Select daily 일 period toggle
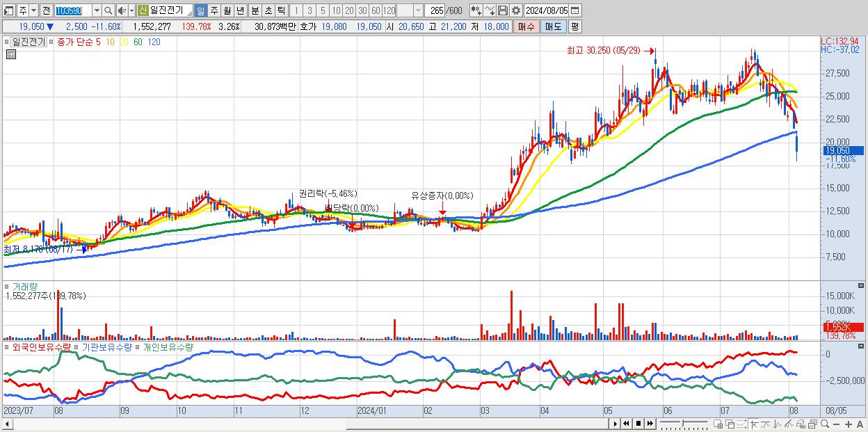Viewport: 868px width, 432px height. coord(200,10)
